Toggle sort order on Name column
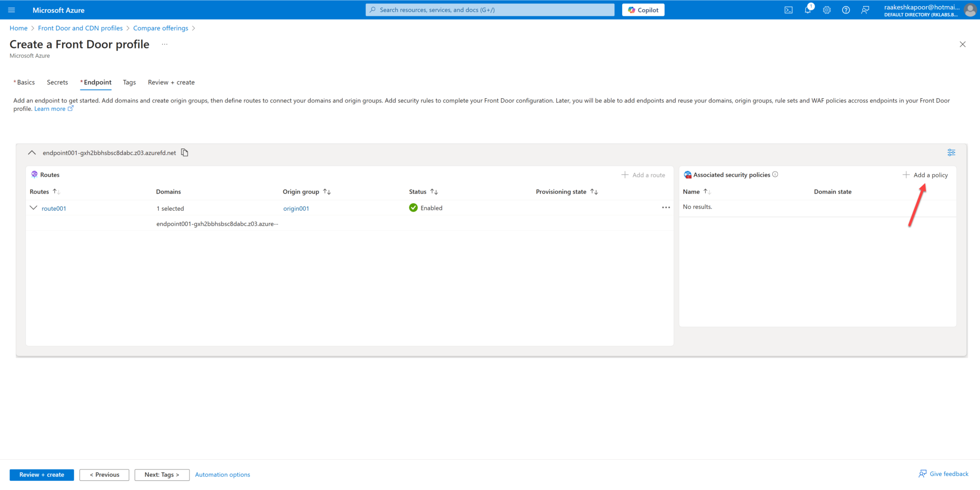Image resolution: width=980 pixels, height=490 pixels. (708, 191)
